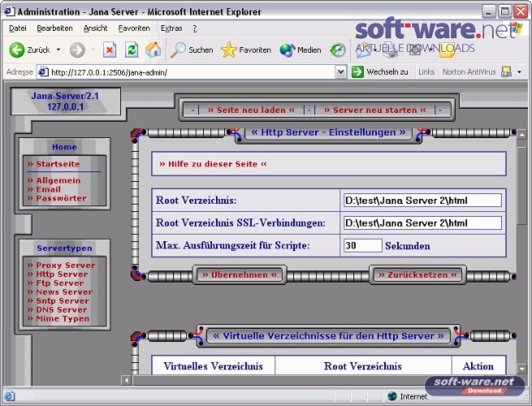Viewport: 532px width, 406px height.
Task: Open Sntp Server settings
Action: point(58,300)
